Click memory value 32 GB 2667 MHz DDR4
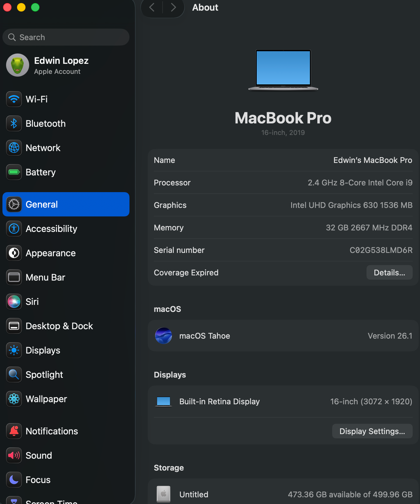This screenshot has width=420, height=504. [369, 228]
